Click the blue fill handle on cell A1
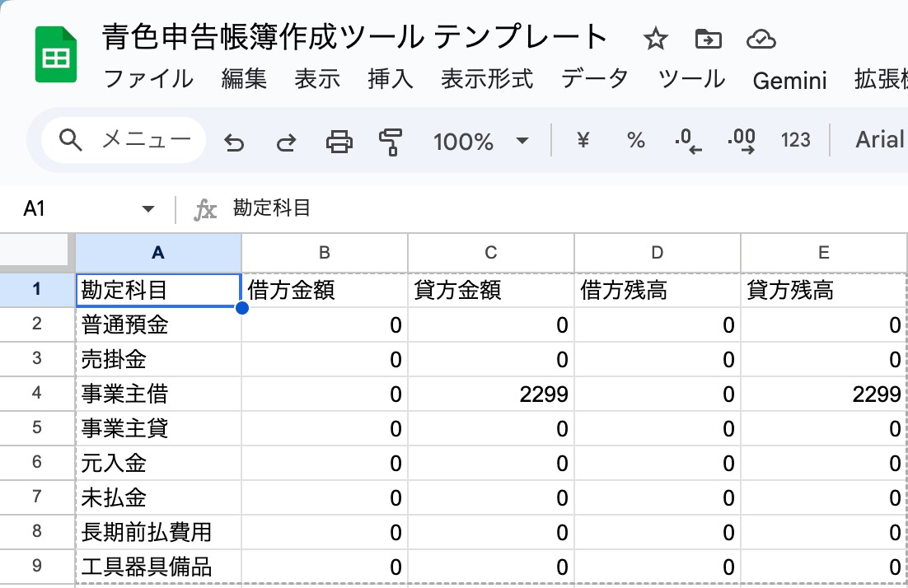The width and height of the screenshot is (908, 588). tap(242, 308)
